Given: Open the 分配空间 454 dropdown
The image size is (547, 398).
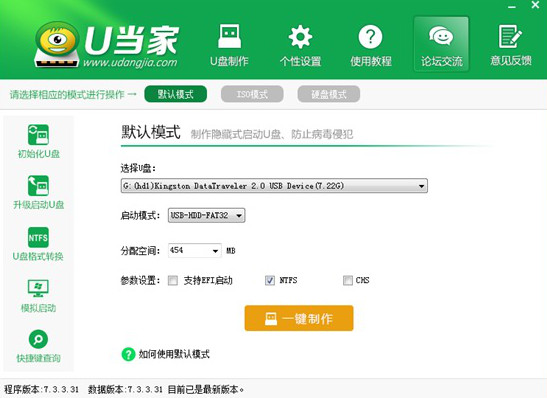Looking at the screenshot, I should click(x=195, y=250).
